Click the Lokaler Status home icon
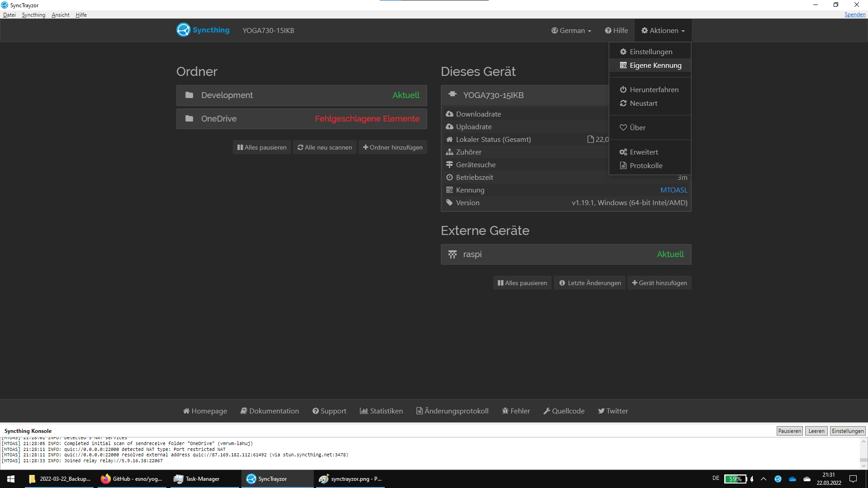Viewport: 868px width, 488px height. (x=449, y=139)
